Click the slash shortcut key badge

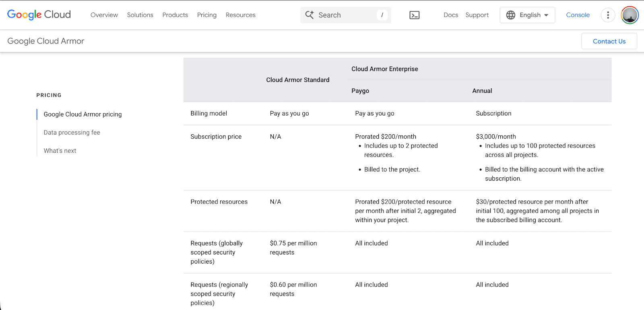[x=382, y=15]
